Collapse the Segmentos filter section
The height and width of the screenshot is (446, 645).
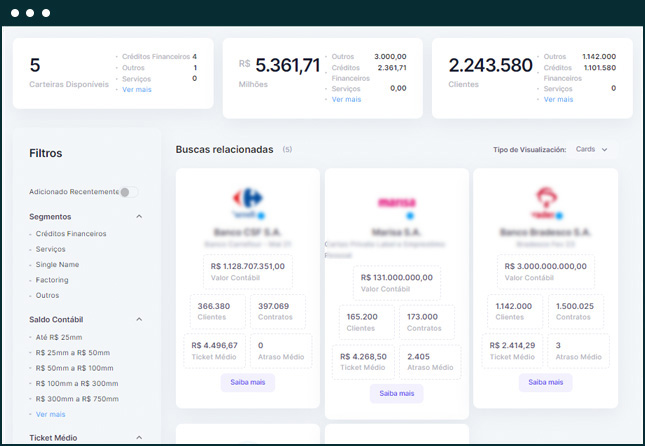pos(139,216)
